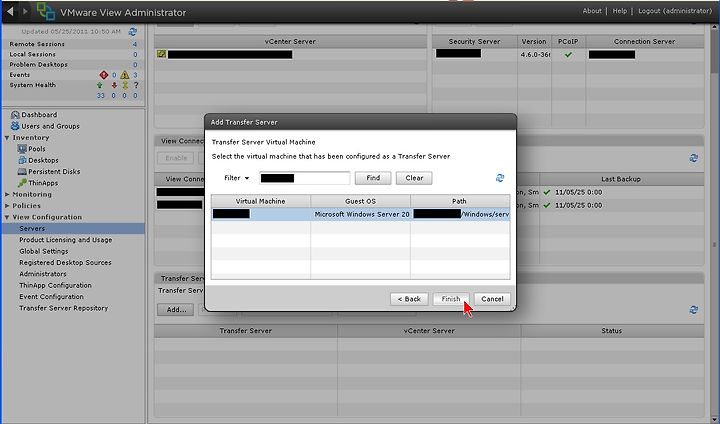
Task: Click the PCoIP green check mark
Action: pyautogui.click(x=568, y=55)
